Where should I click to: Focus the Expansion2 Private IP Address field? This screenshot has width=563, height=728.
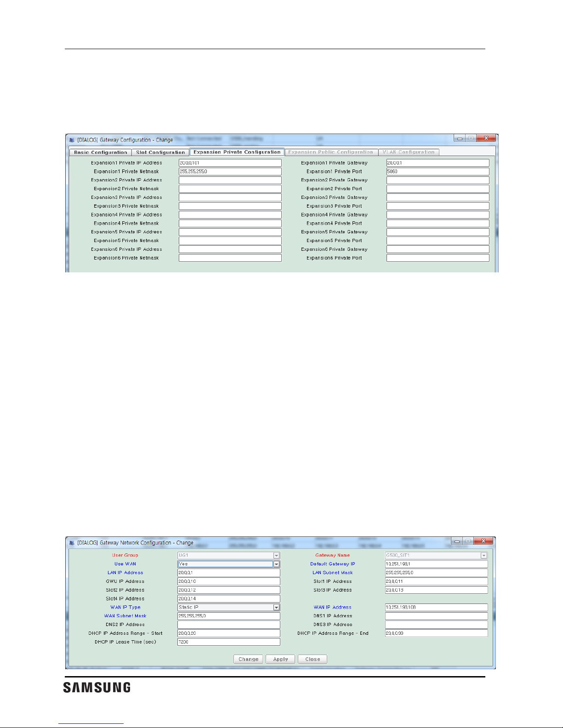point(230,181)
